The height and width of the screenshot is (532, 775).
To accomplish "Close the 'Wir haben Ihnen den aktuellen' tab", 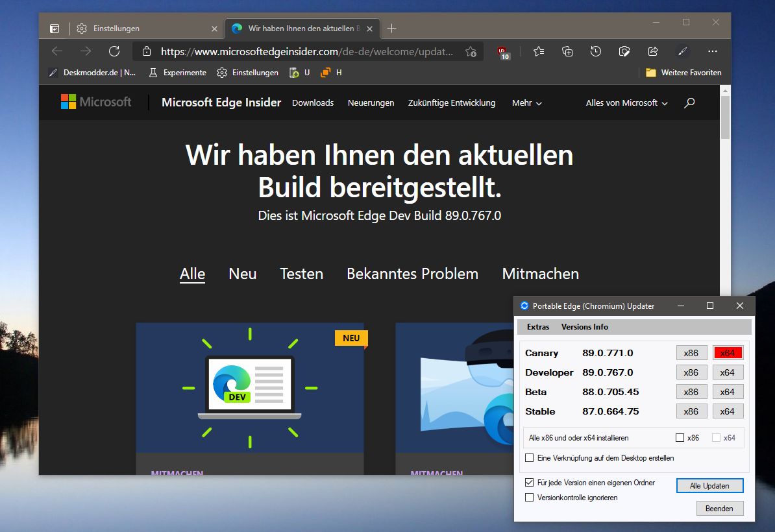I will pos(370,29).
